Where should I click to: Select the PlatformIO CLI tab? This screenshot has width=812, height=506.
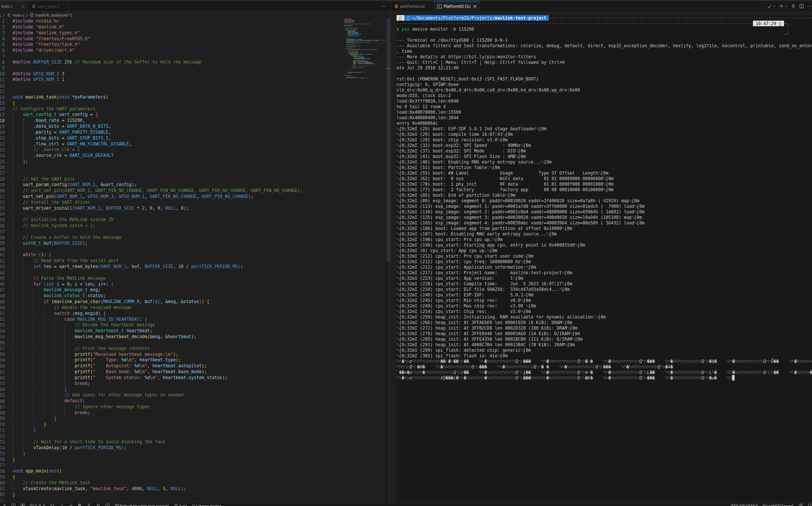(x=457, y=6)
